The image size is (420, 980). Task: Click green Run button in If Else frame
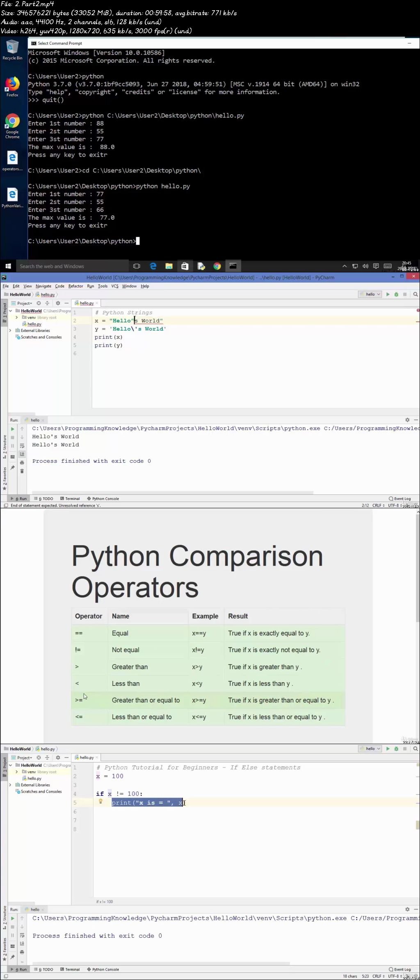click(388, 749)
